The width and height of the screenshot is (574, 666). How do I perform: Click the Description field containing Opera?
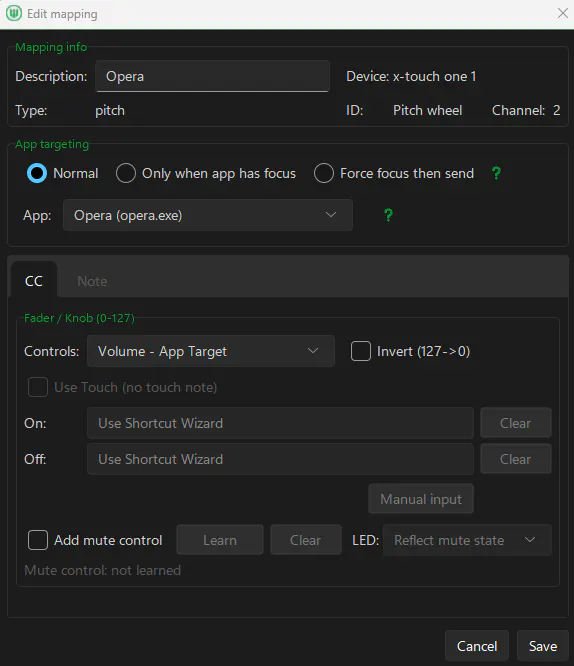click(212, 76)
